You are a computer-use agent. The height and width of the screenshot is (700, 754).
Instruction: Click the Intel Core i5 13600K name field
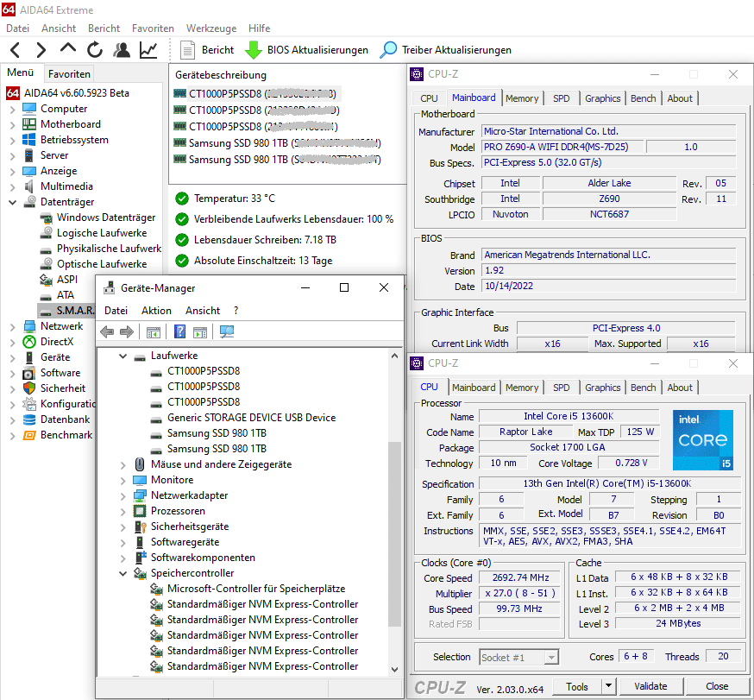point(569,416)
